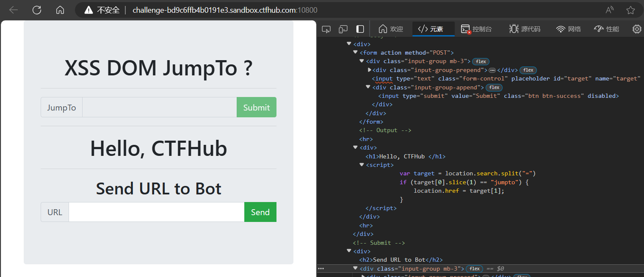Image resolution: width=644 pixels, height=277 pixels.
Task: Click the three-dot icon left of selected DOM row
Action: pos(321,269)
